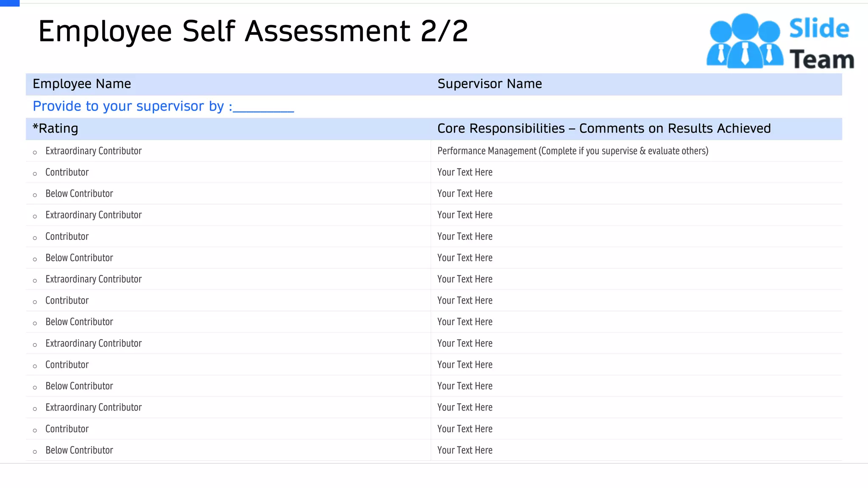868x488 pixels.
Task: Click 'Your Text Here' beside the second Extraordinary Contributor row
Action: pos(465,215)
